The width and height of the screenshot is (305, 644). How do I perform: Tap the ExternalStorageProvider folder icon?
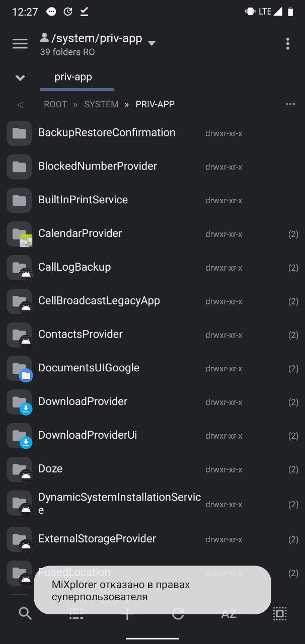[x=19, y=539]
